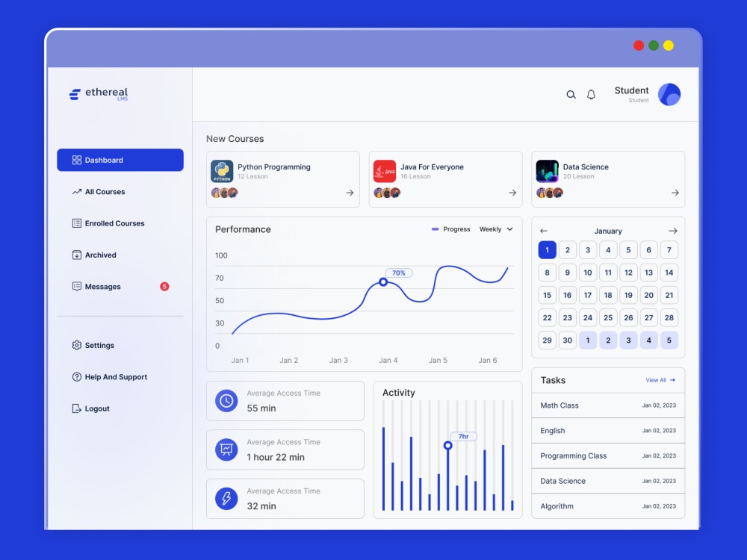747x560 pixels.
Task: Go to next month using right arrow
Action: click(673, 231)
